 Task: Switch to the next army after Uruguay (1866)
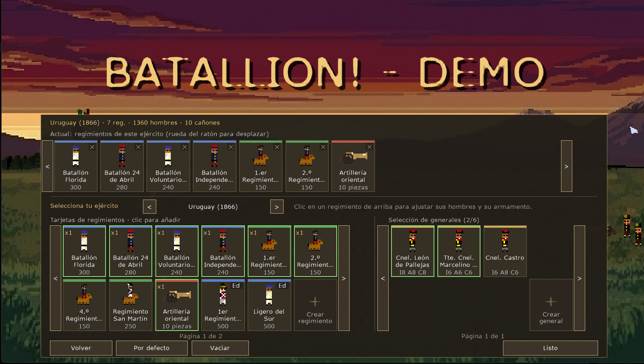[277, 207]
